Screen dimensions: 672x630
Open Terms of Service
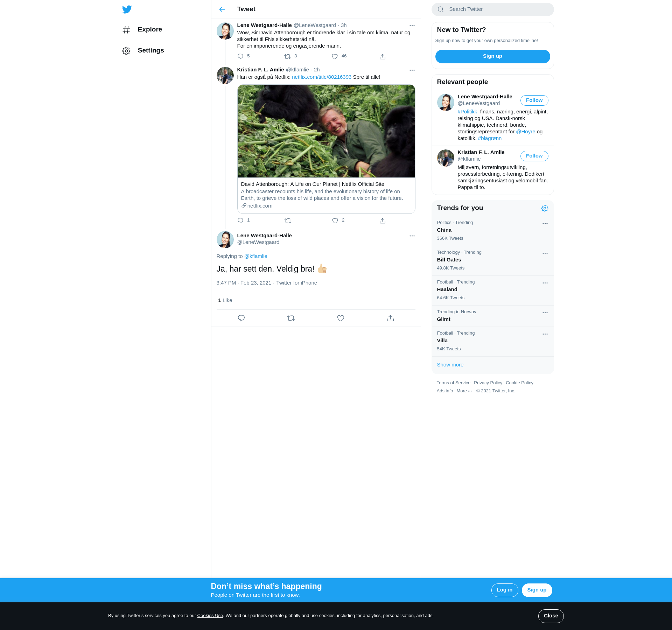(x=453, y=383)
